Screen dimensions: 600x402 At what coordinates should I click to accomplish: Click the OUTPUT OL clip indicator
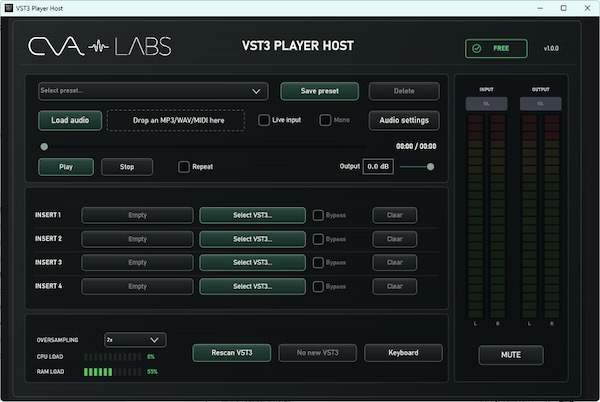(x=540, y=104)
